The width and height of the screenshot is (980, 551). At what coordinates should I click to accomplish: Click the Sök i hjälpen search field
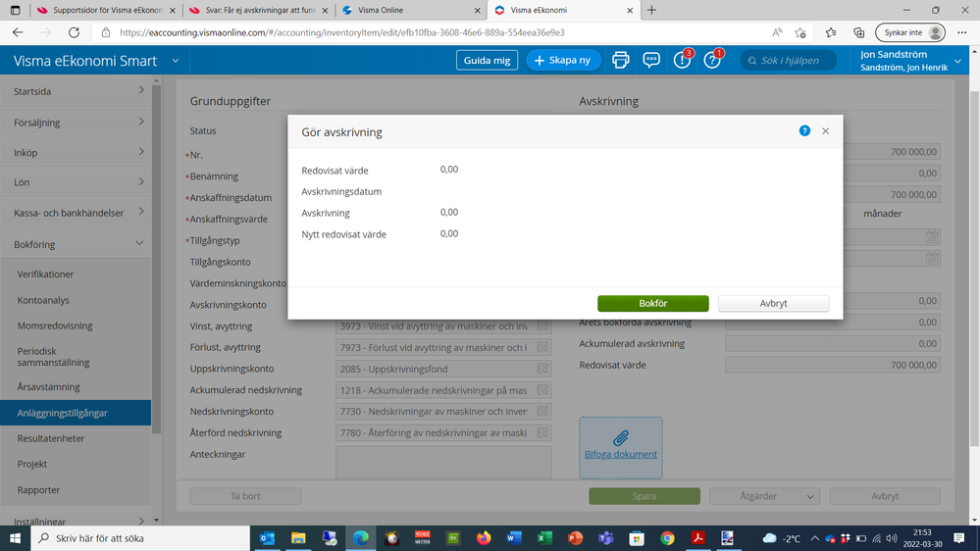pos(793,61)
